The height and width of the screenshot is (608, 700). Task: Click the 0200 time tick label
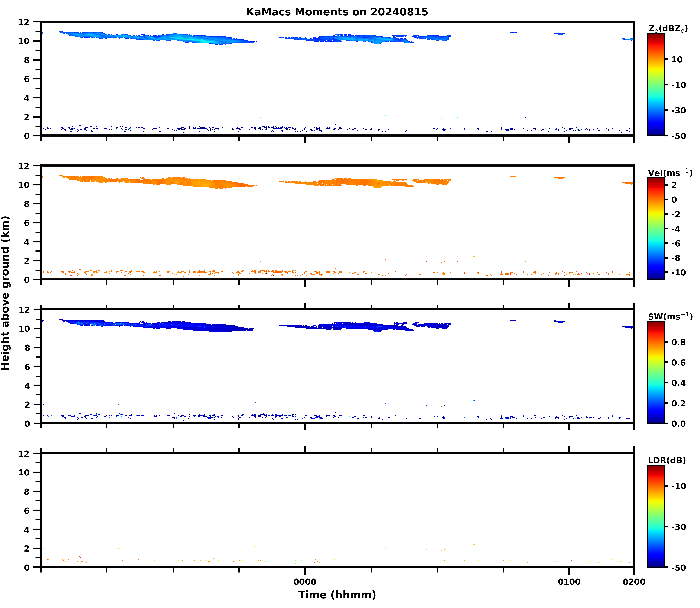(x=634, y=582)
